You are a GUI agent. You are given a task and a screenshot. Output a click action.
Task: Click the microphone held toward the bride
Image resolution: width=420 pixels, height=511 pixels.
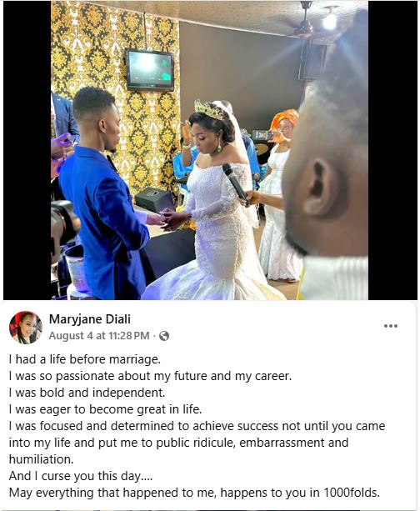pos(235,183)
